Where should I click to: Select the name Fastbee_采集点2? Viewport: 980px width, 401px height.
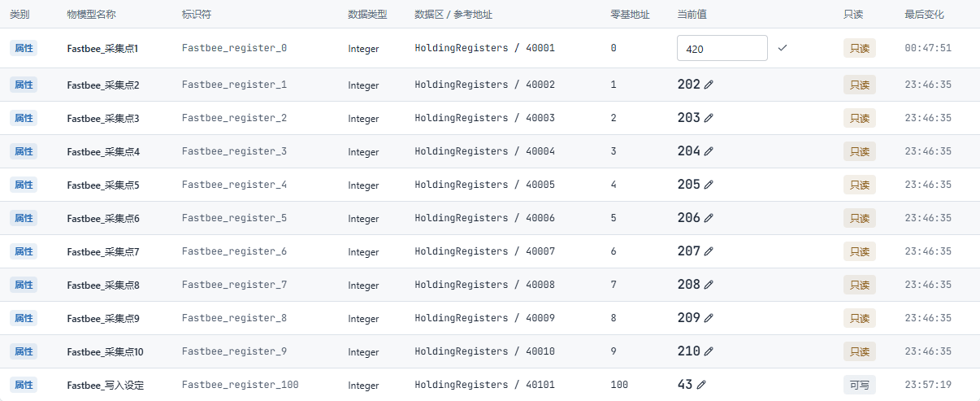[x=103, y=85]
